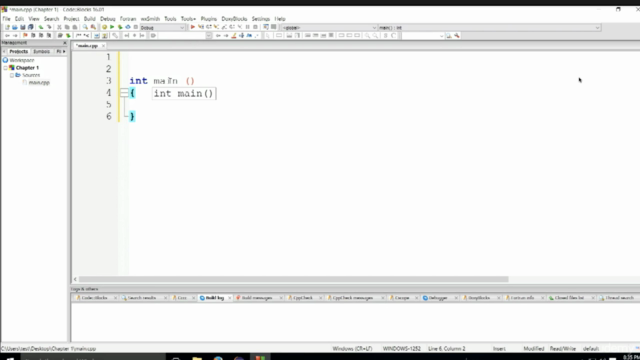Collapse the Chapter 1 project expander
640x360 pixels.
pos(5,68)
